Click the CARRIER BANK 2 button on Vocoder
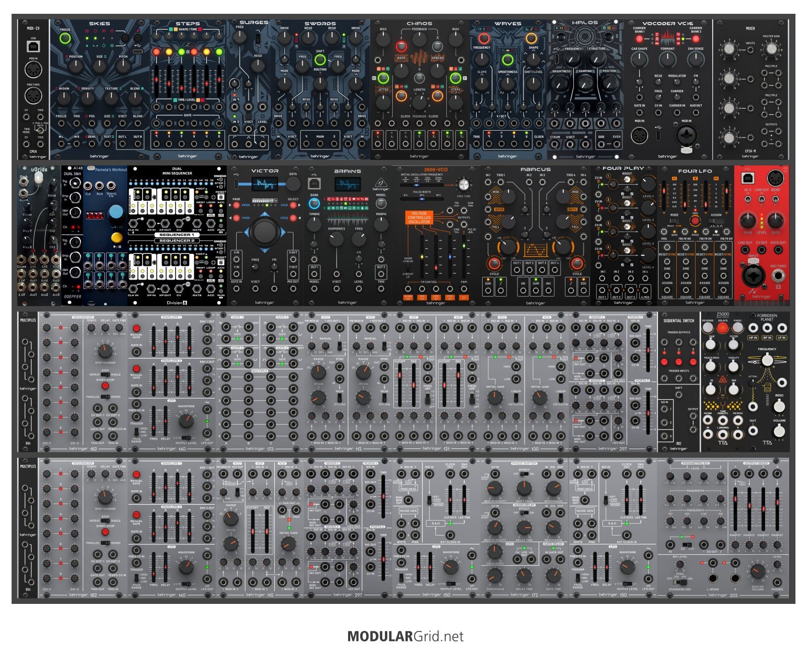The height and width of the screenshot is (648, 812). tap(696, 39)
